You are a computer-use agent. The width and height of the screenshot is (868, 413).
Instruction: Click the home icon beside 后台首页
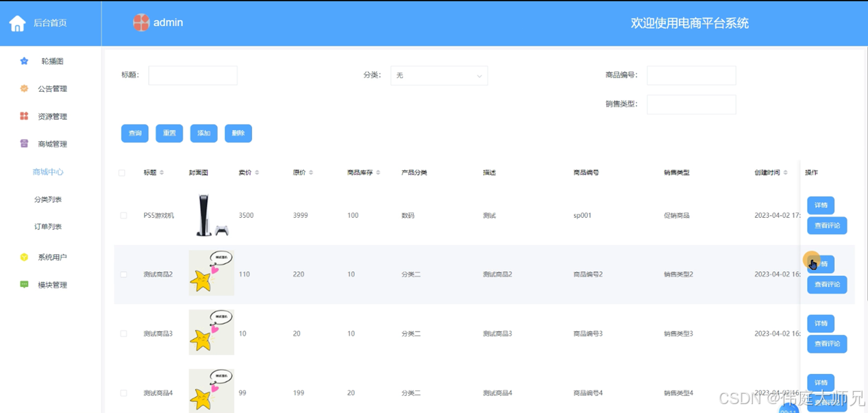(17, 23)
